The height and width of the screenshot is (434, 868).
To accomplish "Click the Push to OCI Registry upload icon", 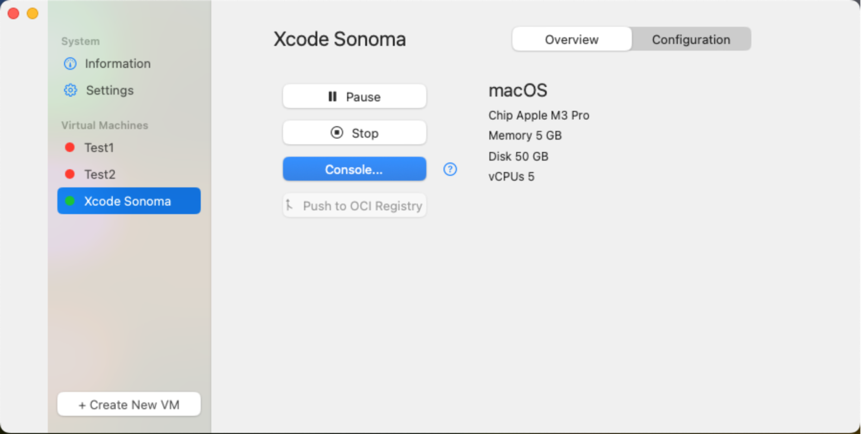I will coord(290,205).
